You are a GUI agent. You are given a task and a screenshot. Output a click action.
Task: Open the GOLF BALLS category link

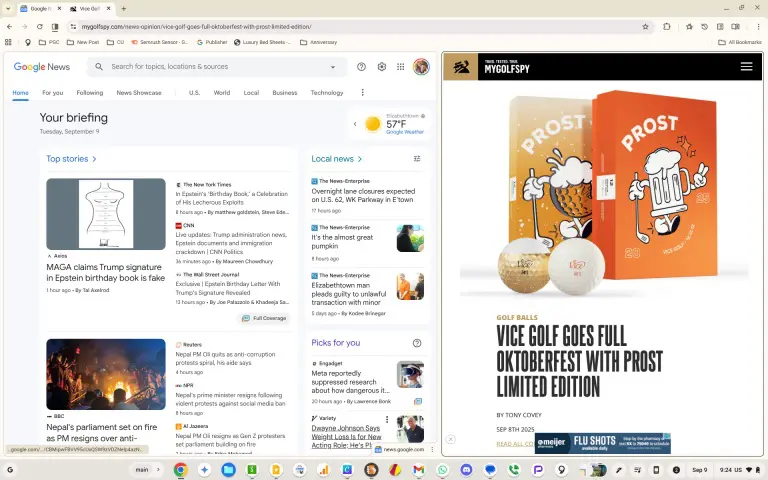pos(517,317)
